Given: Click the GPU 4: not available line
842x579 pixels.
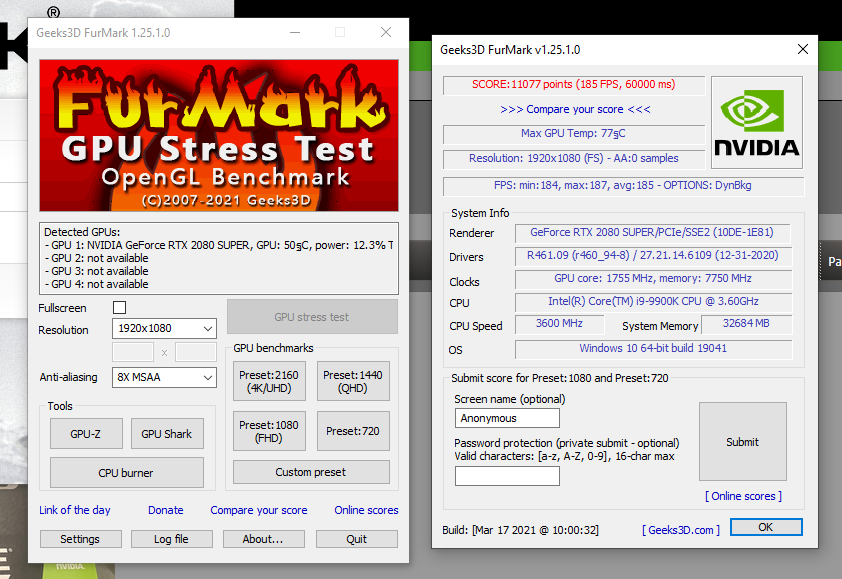Looking at the screenshot, I should (x=97, y=284).
